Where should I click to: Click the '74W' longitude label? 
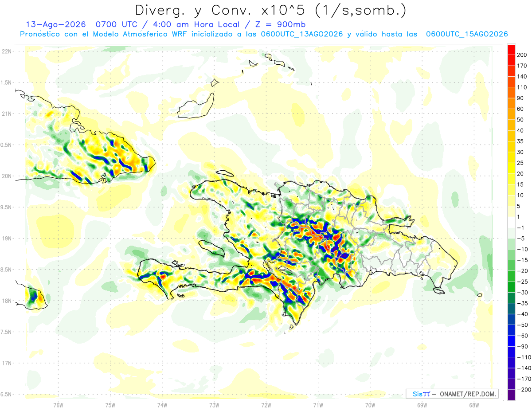tap(162, 405)
